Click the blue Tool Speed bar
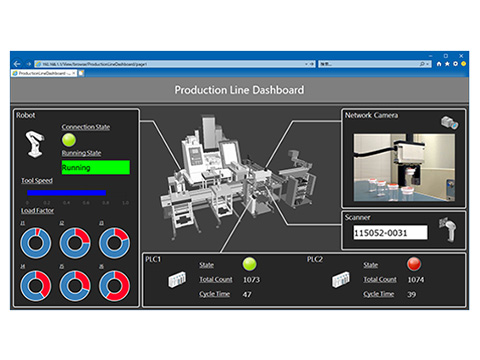The height and width of the screenshot is (360, 480). 67,193
